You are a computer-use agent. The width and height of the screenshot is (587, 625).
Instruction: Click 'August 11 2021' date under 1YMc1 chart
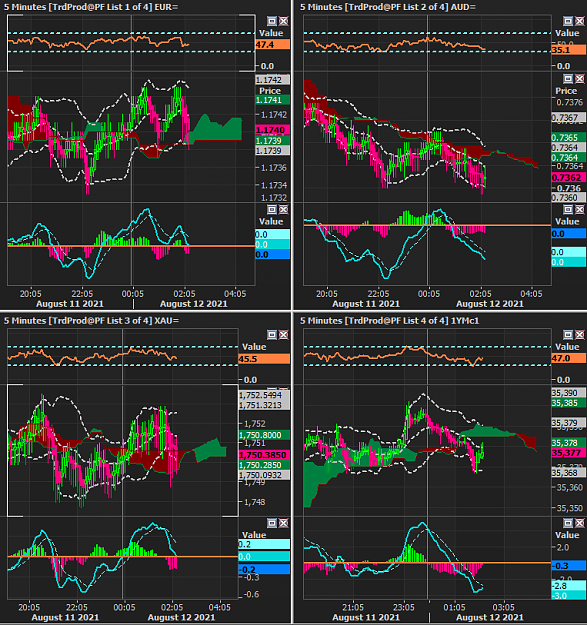pyautogui.click(x=366, y=617)
